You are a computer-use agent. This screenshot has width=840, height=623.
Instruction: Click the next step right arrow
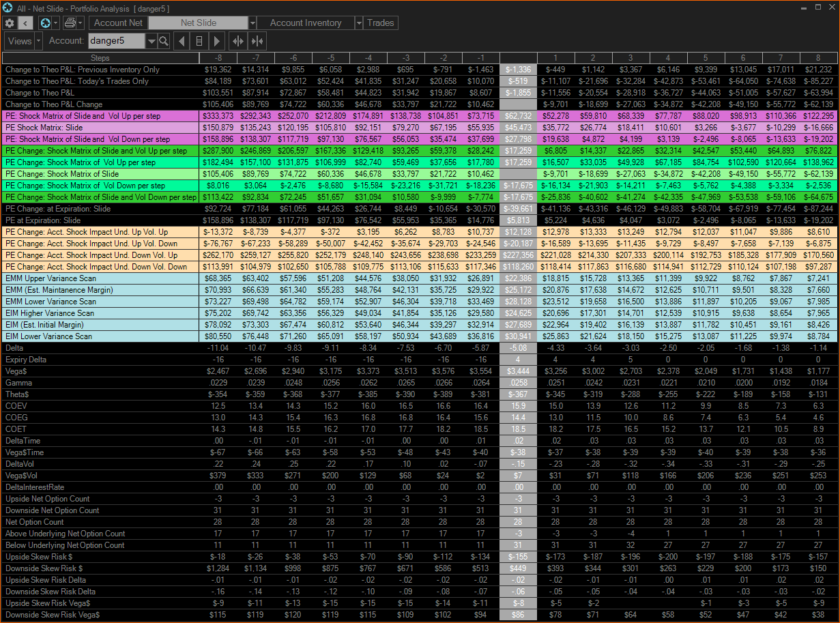[x=216, y=41]
